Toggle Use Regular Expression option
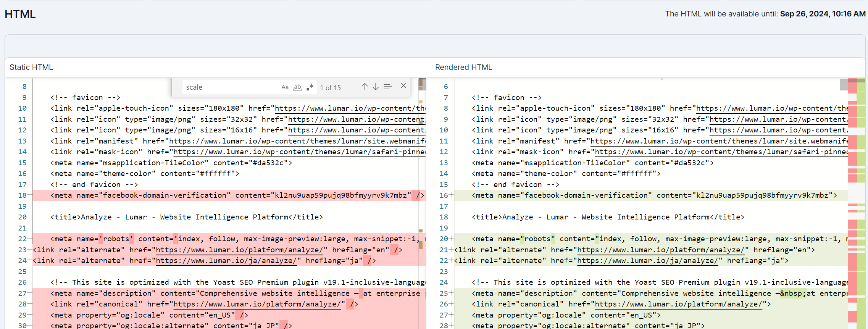868x329 pixels. point(310,87)
